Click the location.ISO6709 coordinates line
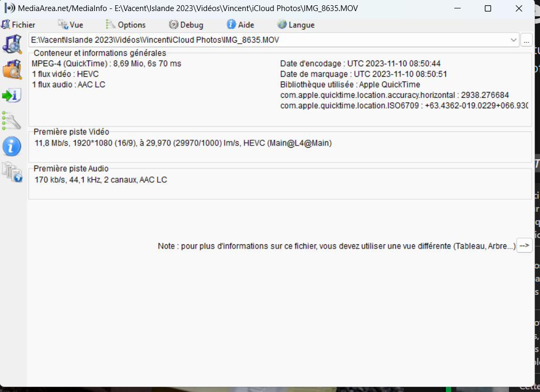 [x=404, y=106]
